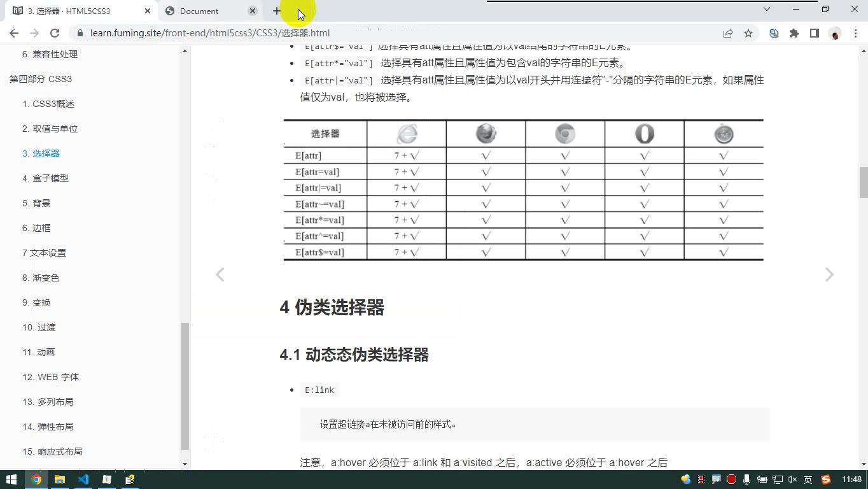The image size is (868, 489).
Task: Switch to the Document tab
Action: tap(210, 11)
